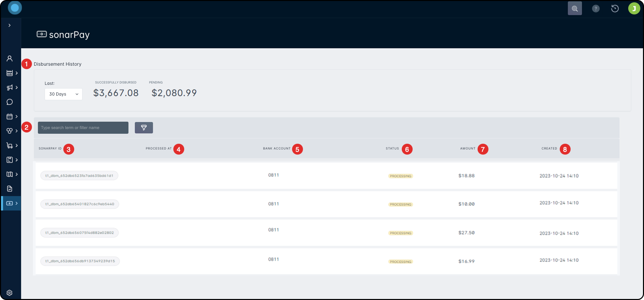Open the search magnifier in the top bar

click(x=575, y=8)
